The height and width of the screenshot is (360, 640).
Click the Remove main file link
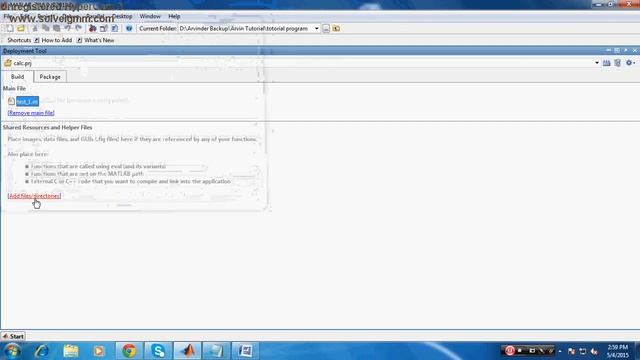pos(31,113)
